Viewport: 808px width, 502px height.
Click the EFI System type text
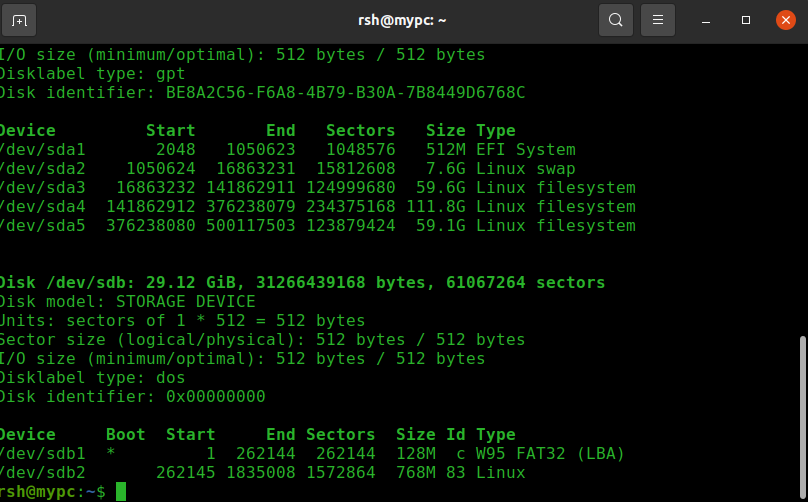[x=525, y=150]
